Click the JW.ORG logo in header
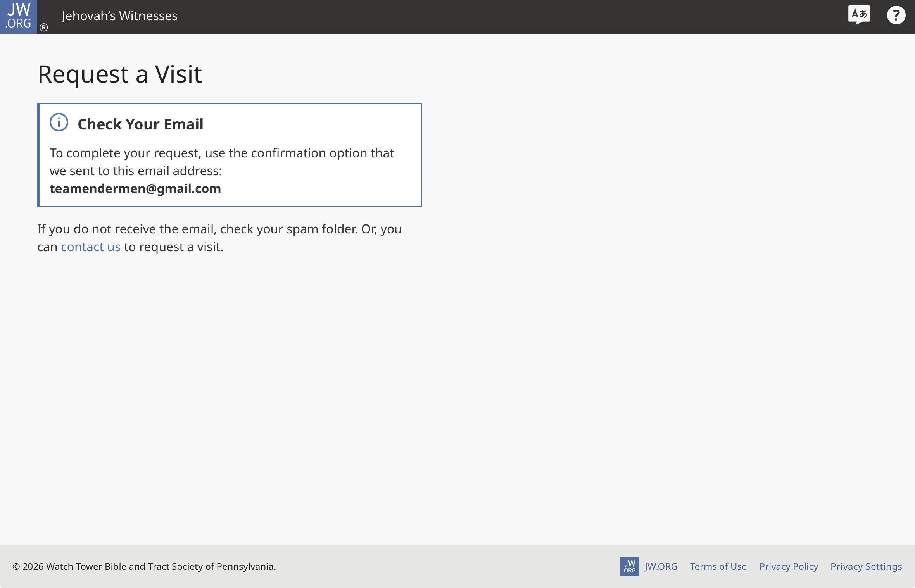The width and height of the screenshot is (915, 588). (x=19, y=17)
